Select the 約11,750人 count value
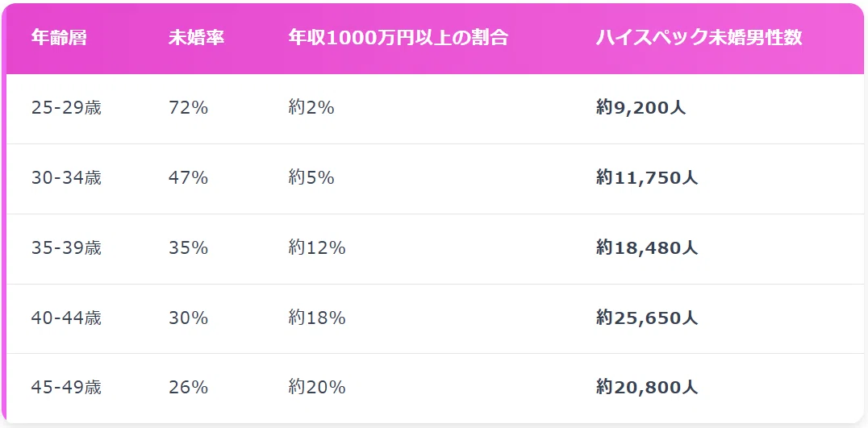Image resolution: width=868 pixels, height=428 pixels. [x=647, y=178]
